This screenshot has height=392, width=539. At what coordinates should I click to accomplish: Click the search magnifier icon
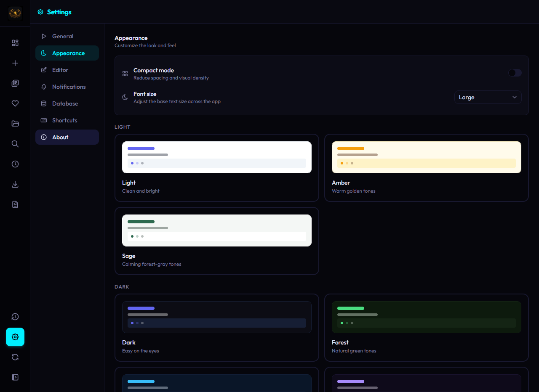tap(15, 144)
